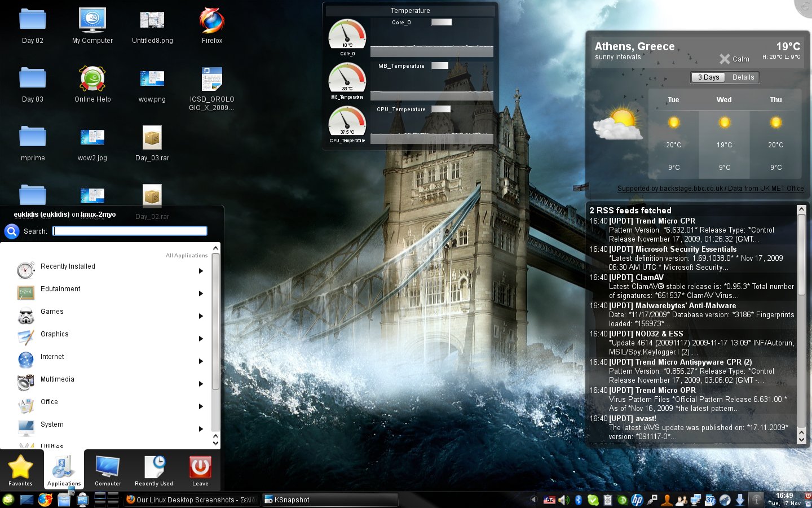812x508 pixels.
Task: Expand the Edutainment submenu arrow
Action: [x=201, y=294]
